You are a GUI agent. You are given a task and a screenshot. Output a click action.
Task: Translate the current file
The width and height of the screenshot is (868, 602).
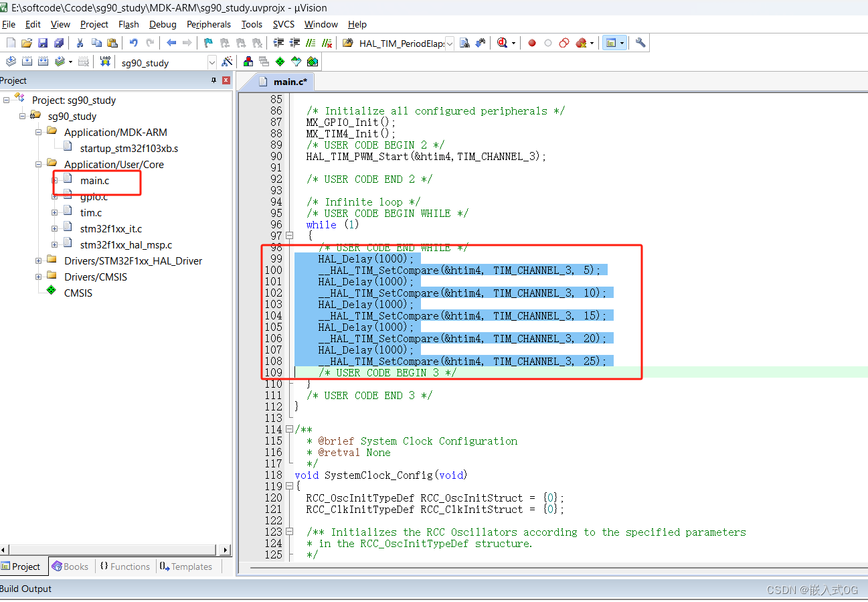tap(10, 62)
